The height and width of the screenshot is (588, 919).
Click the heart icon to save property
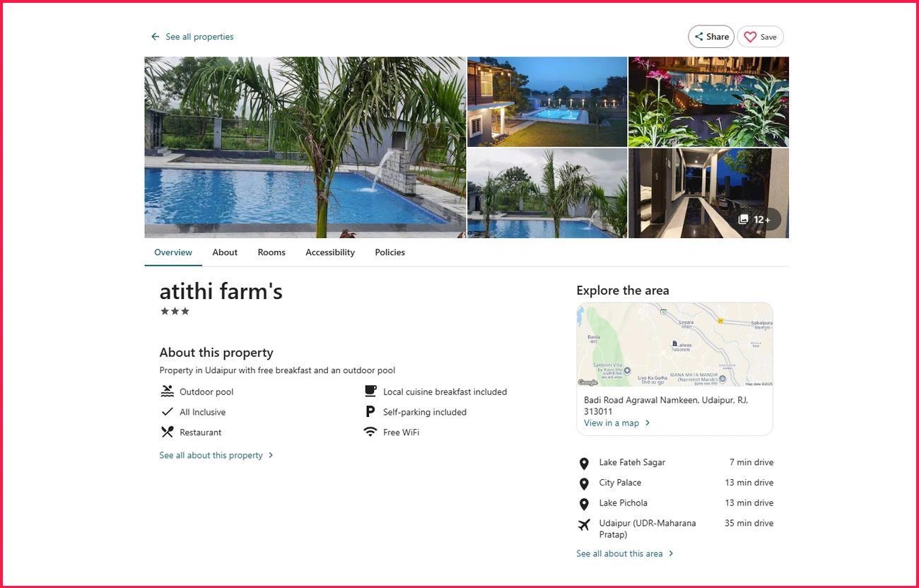[x=750, y=37]
